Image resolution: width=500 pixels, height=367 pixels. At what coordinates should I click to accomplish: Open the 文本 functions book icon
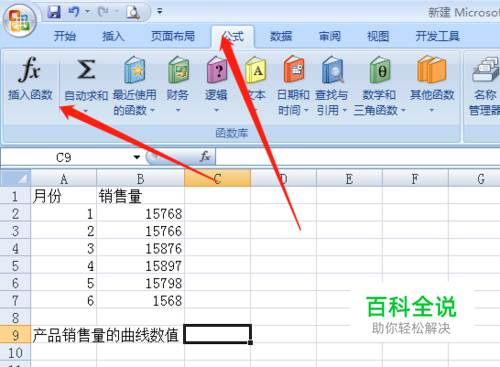tap(256, 70)
